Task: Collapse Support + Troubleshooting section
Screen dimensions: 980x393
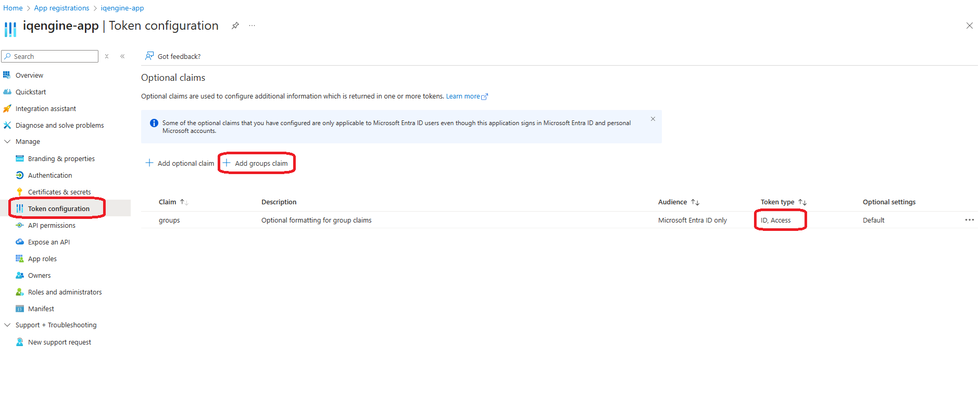Action: pos(7,325)
